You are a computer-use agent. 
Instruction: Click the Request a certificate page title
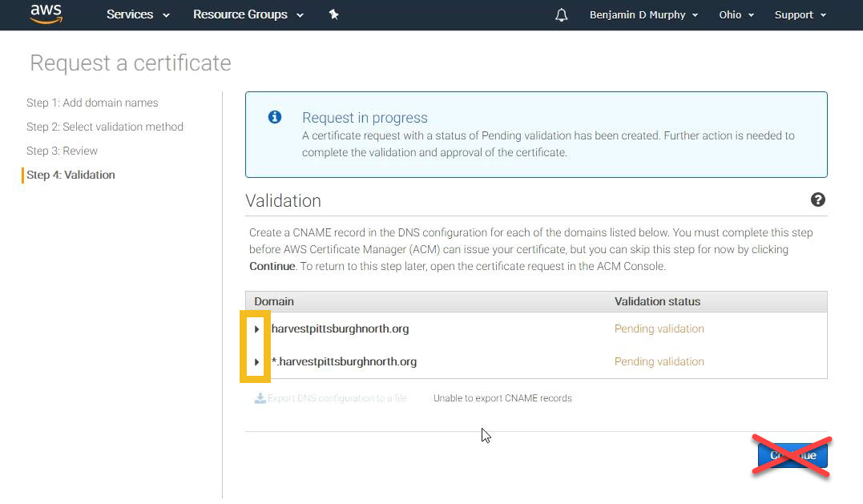tap(131, 63)
